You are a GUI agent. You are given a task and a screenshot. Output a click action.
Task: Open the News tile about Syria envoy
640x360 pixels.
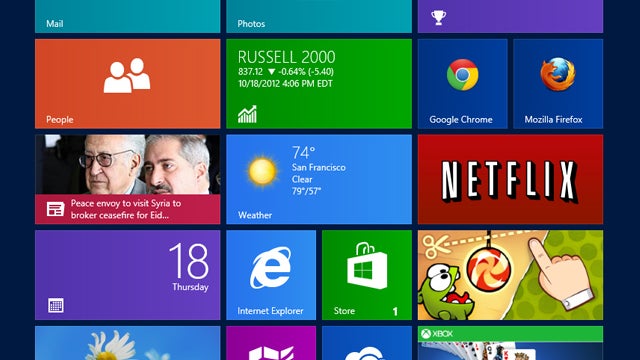point(127,179)
